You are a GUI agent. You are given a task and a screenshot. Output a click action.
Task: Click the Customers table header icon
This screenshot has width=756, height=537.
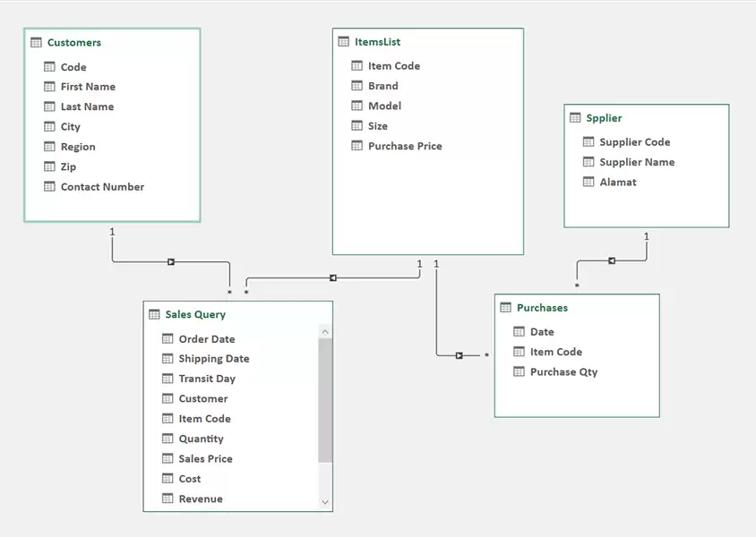(x=37, y=43)
